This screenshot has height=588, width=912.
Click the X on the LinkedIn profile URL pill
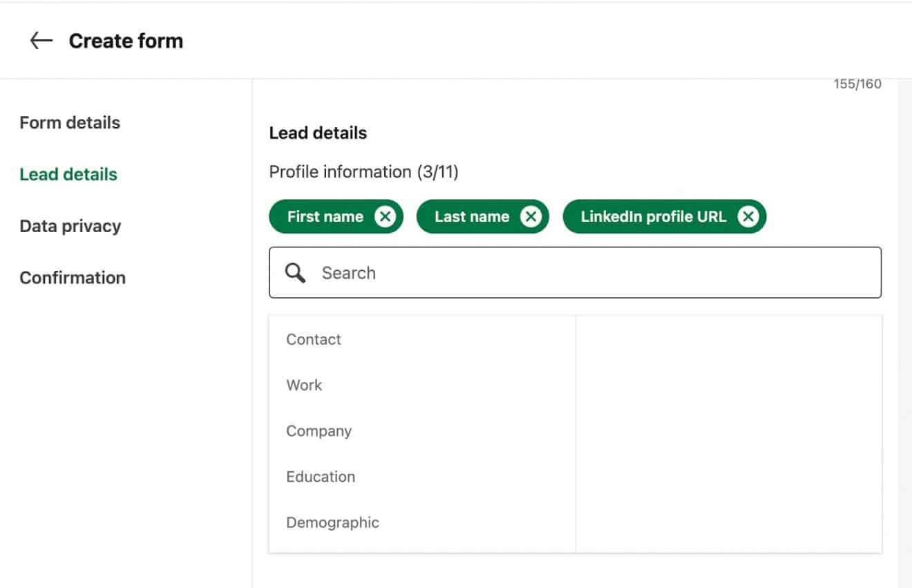tap(748, 216)
